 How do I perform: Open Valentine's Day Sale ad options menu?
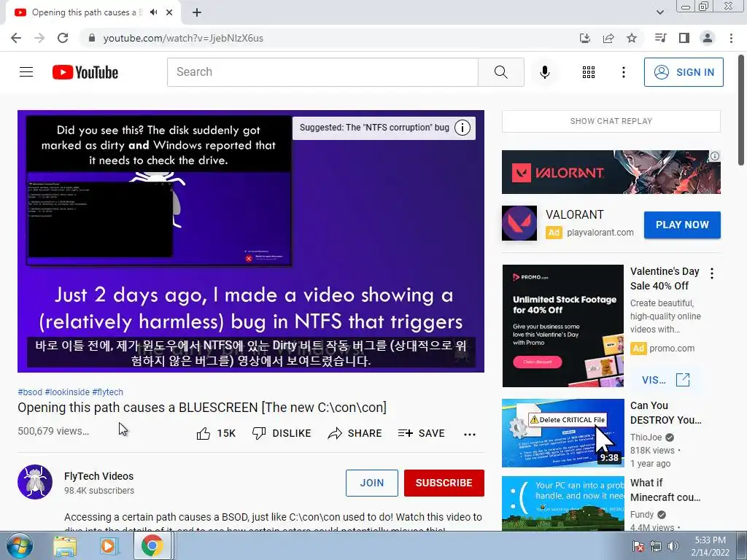point(712,273)
